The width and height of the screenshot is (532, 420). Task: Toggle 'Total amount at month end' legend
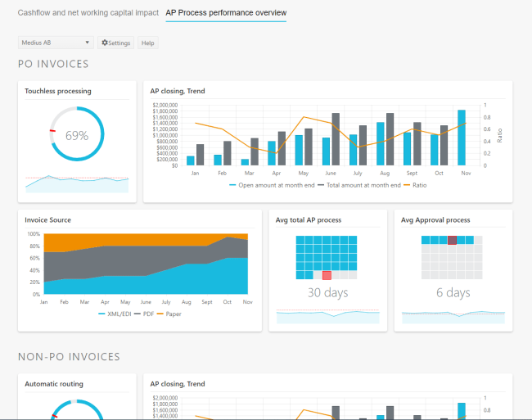coord(359,185)
